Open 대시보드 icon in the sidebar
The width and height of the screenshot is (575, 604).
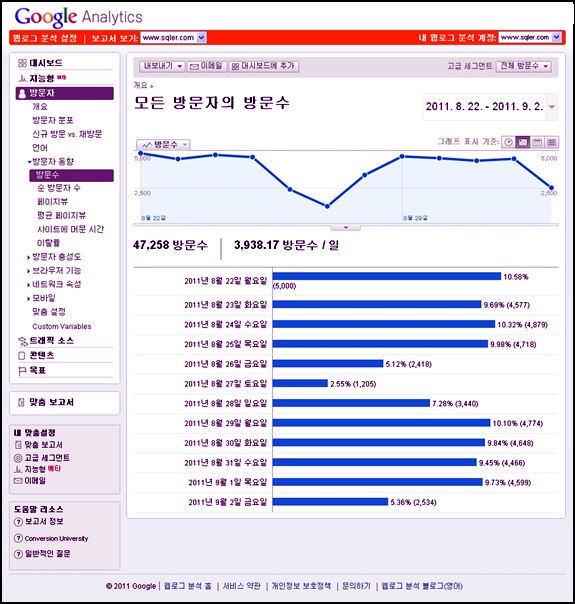tap(22, 63)
